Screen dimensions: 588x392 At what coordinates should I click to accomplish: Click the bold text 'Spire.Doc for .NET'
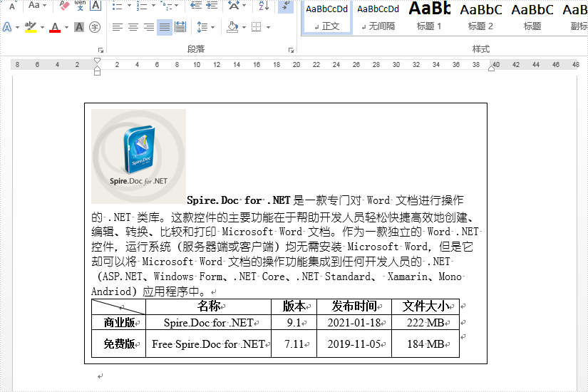coord(238,200)
